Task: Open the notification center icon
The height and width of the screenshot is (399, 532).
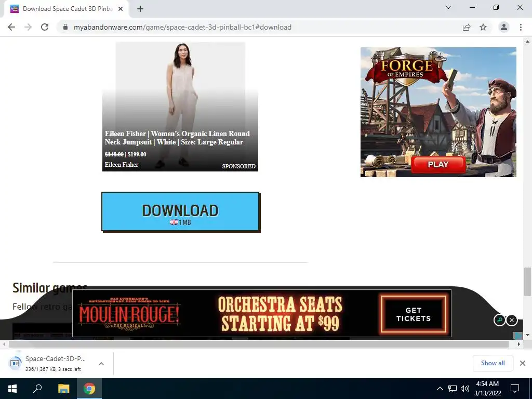Action: (x=515, y=389)
